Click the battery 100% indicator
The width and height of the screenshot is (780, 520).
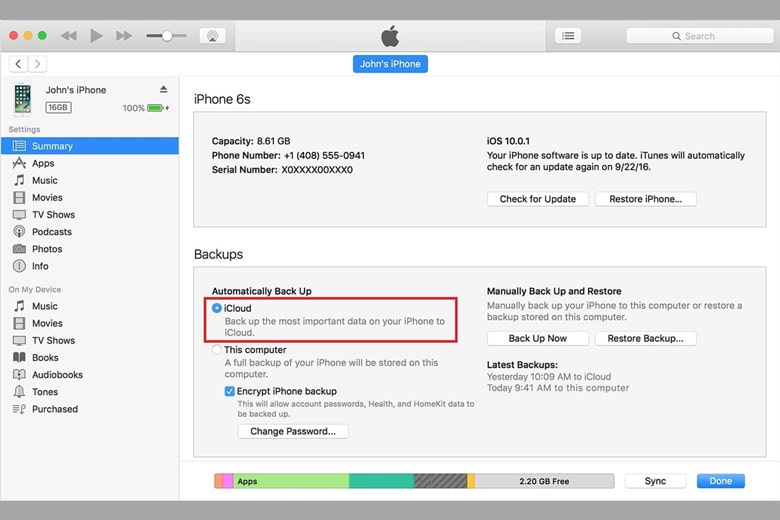pos(146,108)
